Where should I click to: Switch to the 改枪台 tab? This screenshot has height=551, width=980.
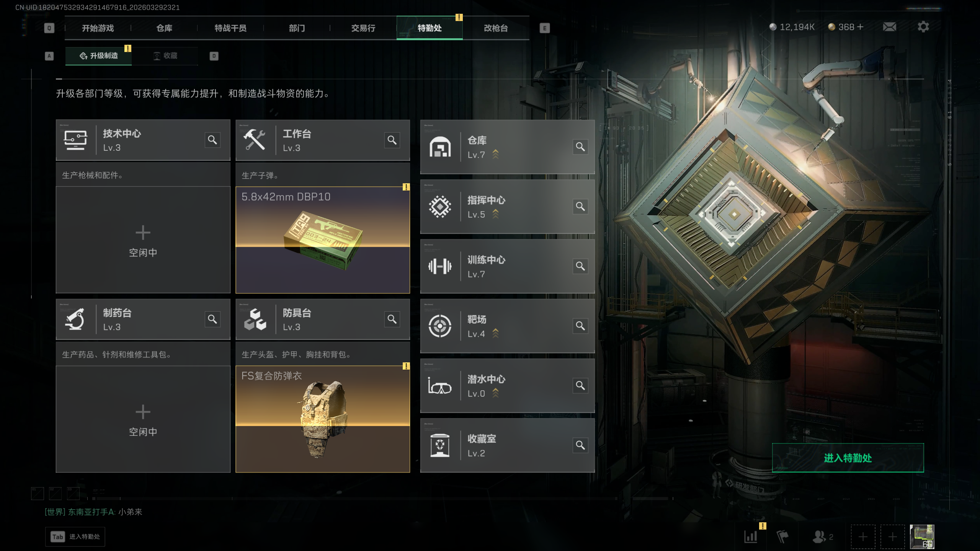point(496,28)
